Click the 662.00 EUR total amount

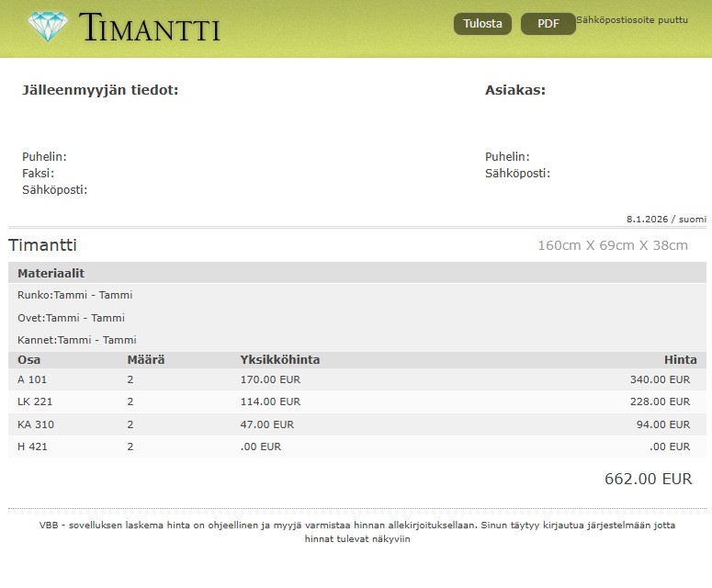click(648, 479)
